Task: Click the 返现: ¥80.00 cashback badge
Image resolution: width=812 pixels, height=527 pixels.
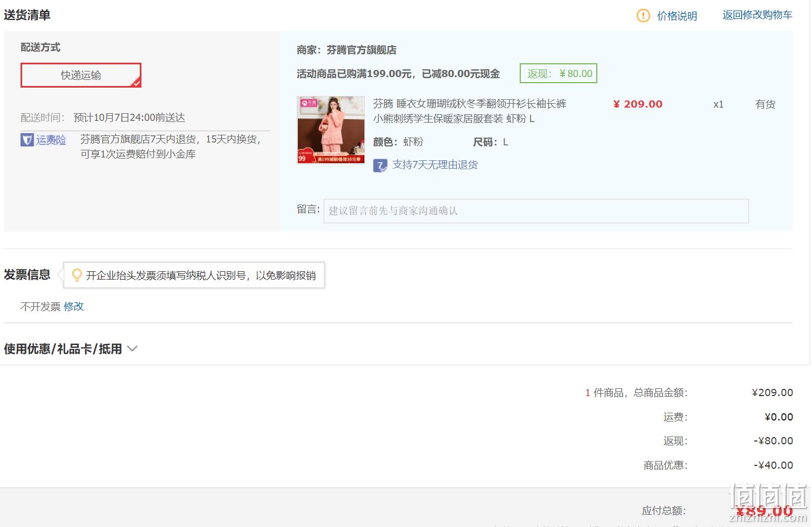Action: pyautogui.click(x=559, y=73)
